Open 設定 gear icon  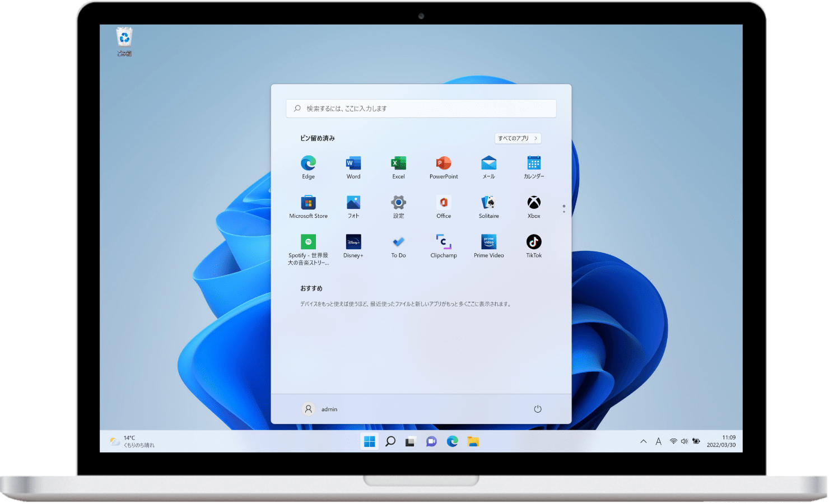click(x=398, y=207)
